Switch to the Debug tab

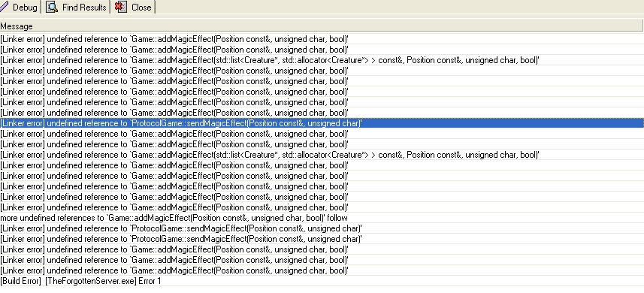click(x=20, y=8)
